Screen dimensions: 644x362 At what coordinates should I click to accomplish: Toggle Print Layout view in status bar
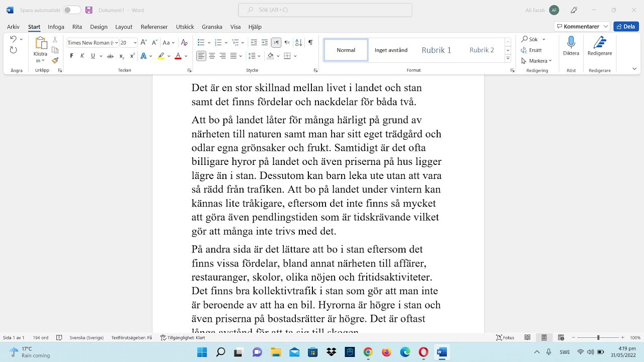544,338
